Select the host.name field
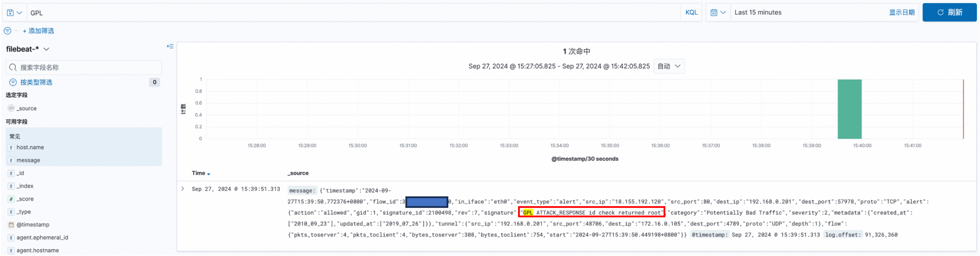980x256 pixels. tap(30, 147)
